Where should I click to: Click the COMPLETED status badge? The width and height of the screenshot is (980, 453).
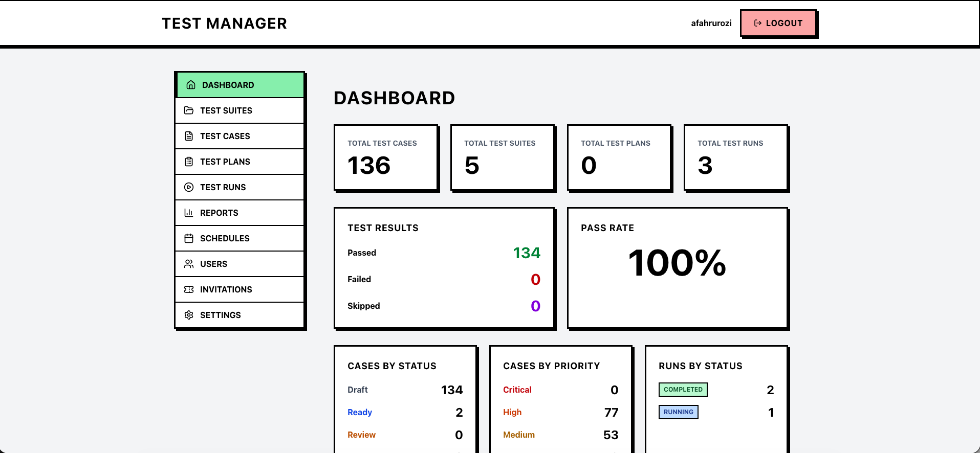click(x=683, y=390)
